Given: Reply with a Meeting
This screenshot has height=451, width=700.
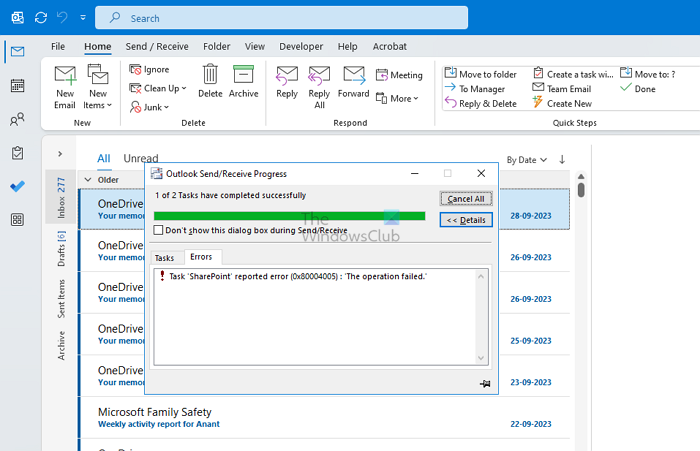Looking at the screenshot, I should 399,75.
